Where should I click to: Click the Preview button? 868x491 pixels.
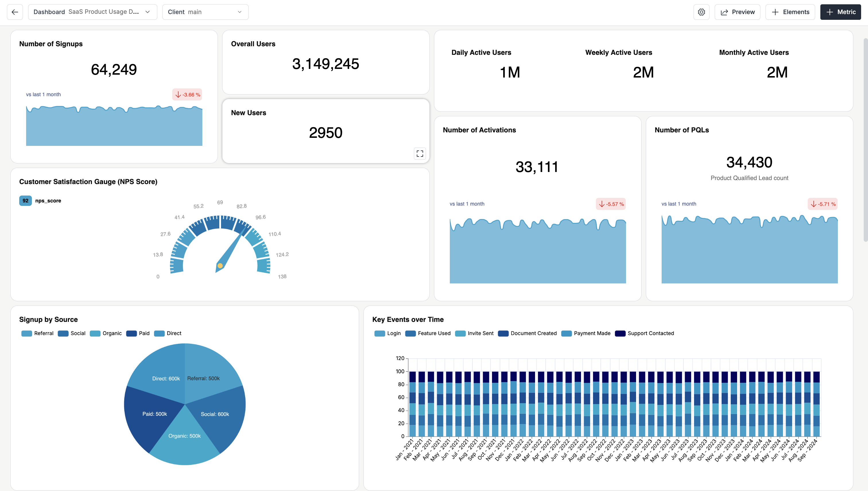(x=737, y=12)
